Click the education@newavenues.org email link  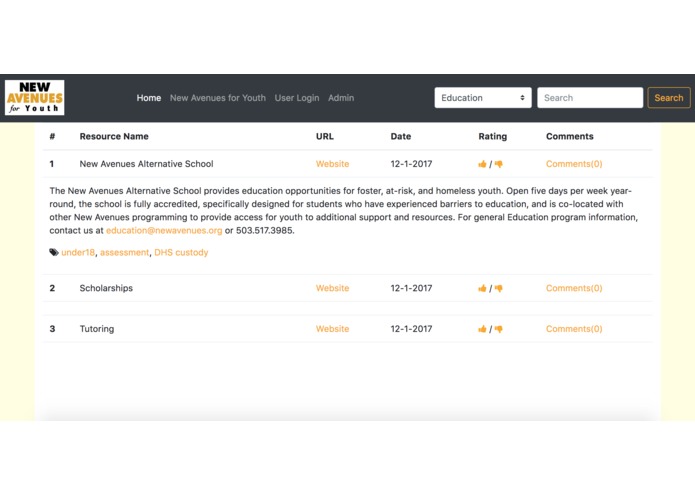pos(164,230)
